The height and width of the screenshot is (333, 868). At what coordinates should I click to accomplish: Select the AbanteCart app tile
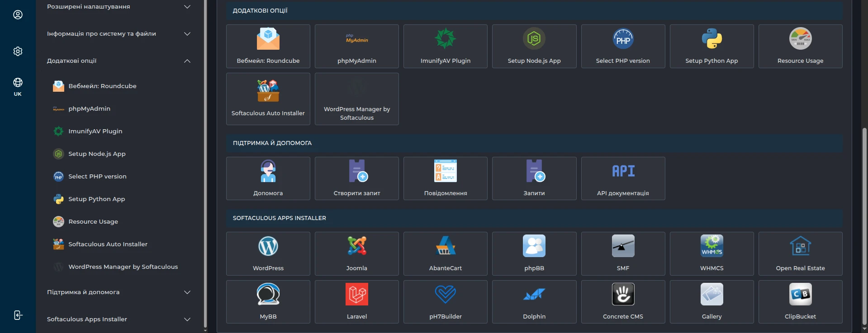tap(446, 253)
